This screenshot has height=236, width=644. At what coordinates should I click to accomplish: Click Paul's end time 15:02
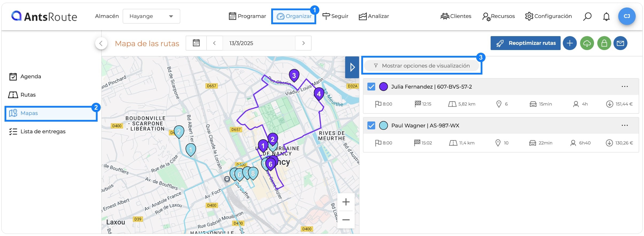(423, 143)
